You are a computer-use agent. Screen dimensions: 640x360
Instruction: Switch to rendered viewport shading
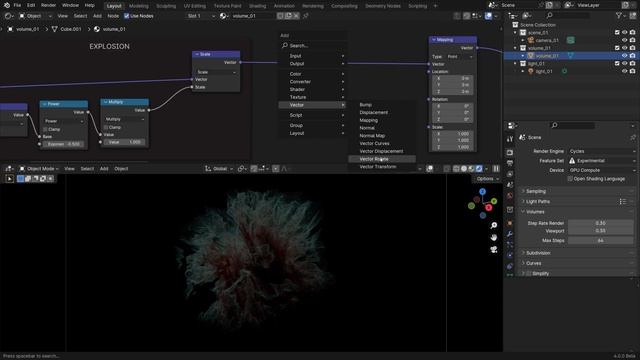(x=479, y=169)
